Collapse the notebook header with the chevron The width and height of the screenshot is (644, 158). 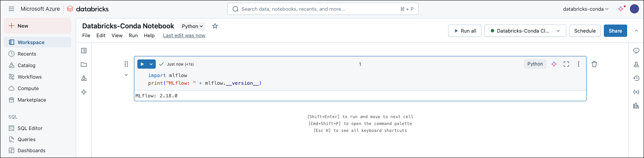point(636,31)
